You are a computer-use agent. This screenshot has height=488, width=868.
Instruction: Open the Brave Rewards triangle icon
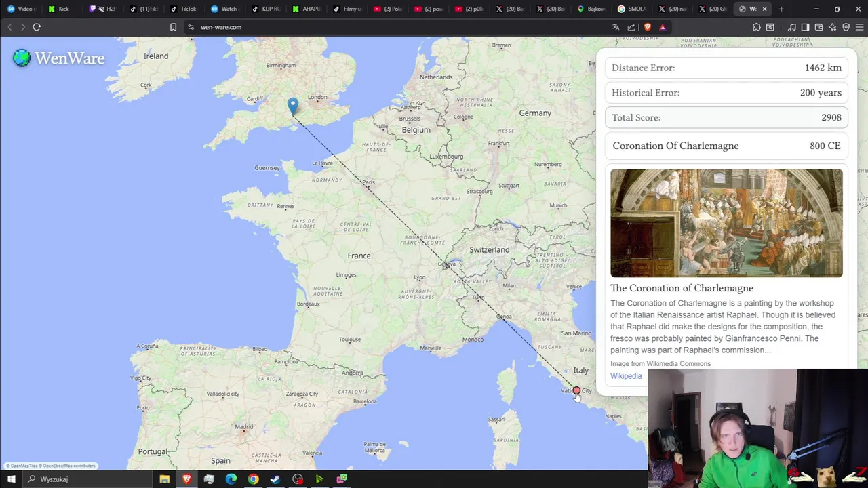[x=663, y=27]
